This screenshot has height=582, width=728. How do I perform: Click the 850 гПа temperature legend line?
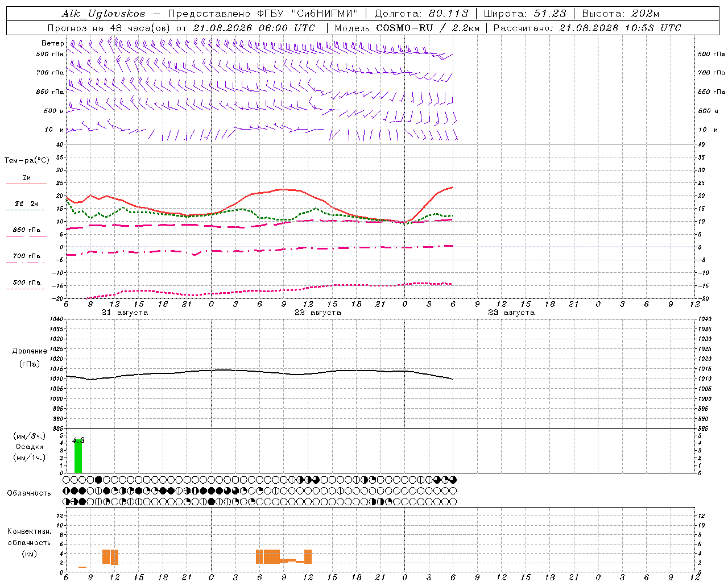[x=26, y=236]
